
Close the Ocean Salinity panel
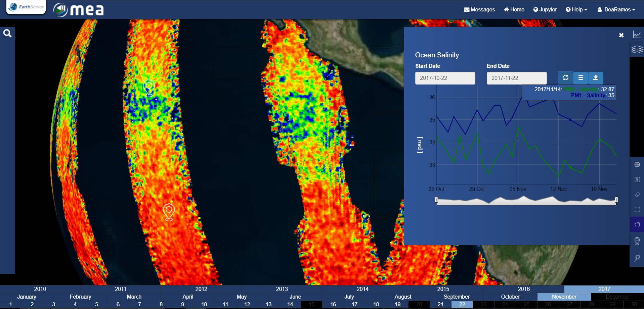(x=621, y=35)
